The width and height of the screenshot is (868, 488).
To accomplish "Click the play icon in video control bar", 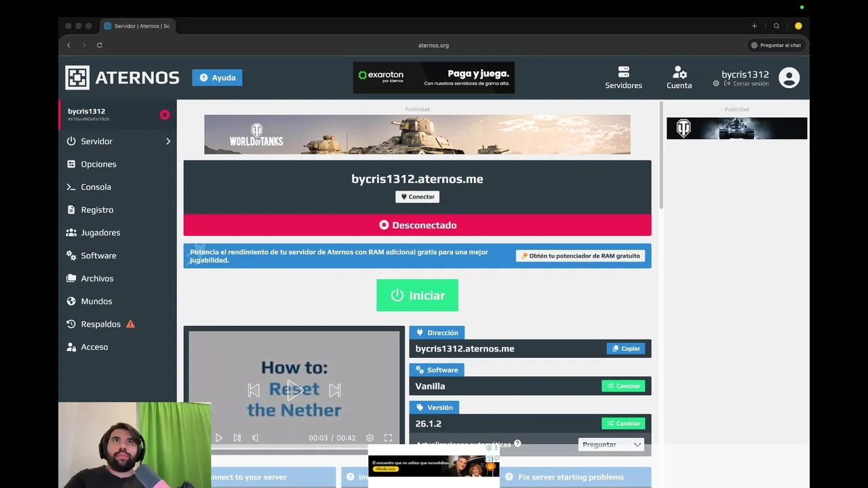I will click(219, 438).
